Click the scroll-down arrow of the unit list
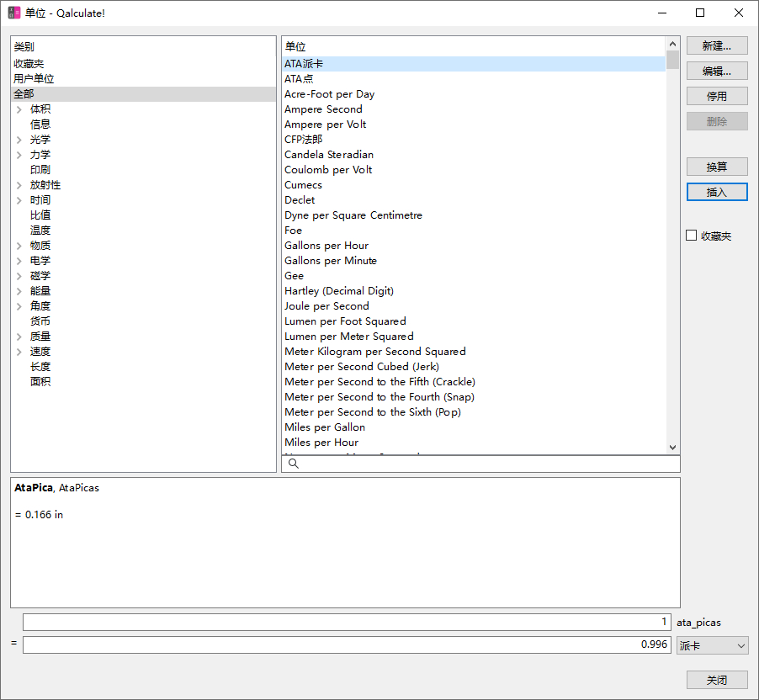The width and height of the screenshot is (759, 700). [672, 448]
